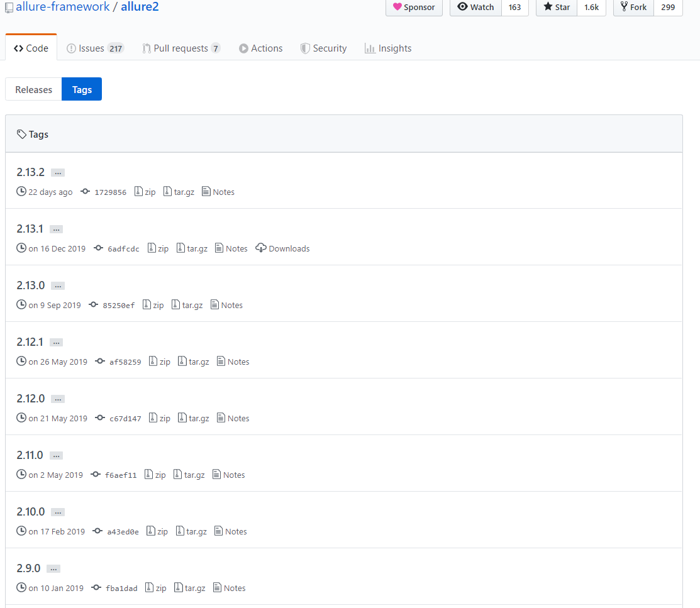This screenshot has height=608, width=700.
Task: Download the 2.12.1 tar.gz archive
Action: pyautogui.click(x=194, y=362)
